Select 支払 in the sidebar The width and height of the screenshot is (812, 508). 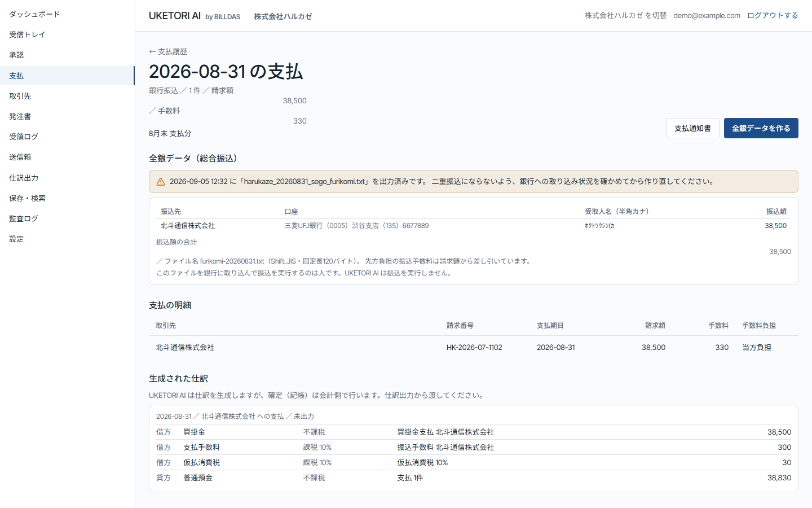point(67,76)
